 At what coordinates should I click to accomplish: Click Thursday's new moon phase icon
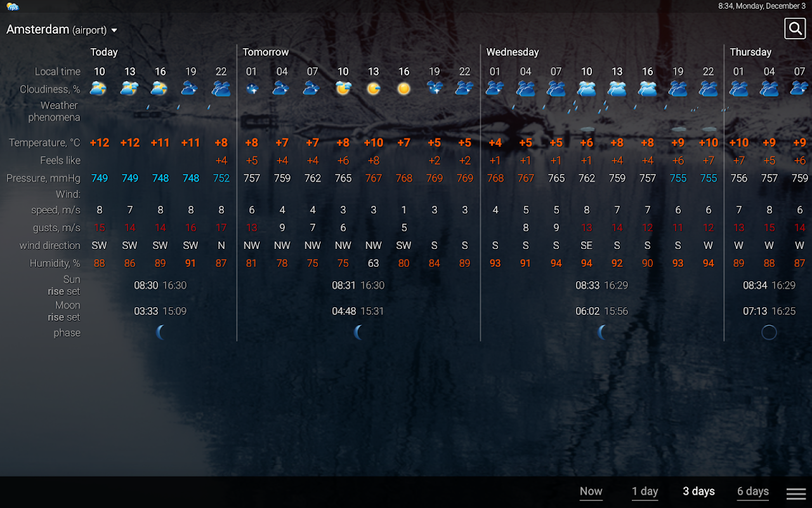[769, 332]
